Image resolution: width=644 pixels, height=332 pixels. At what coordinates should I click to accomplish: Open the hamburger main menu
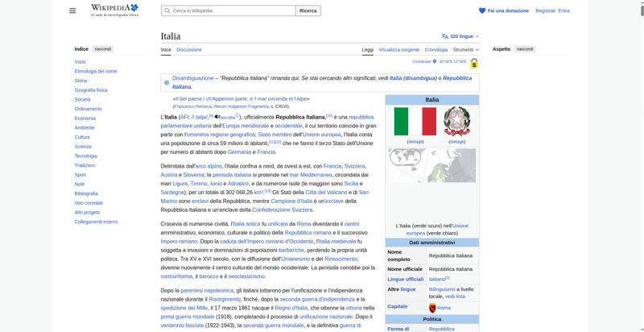72,10
